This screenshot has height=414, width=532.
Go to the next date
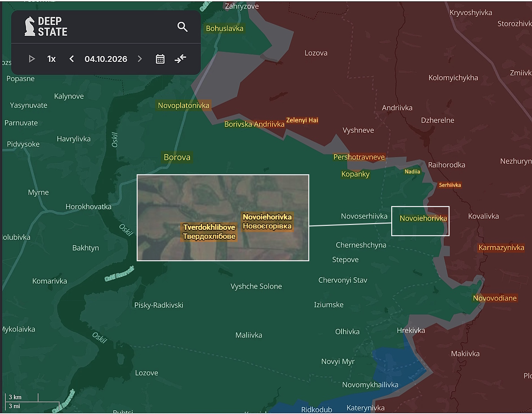pyautogui.click(x=140, y=59)
